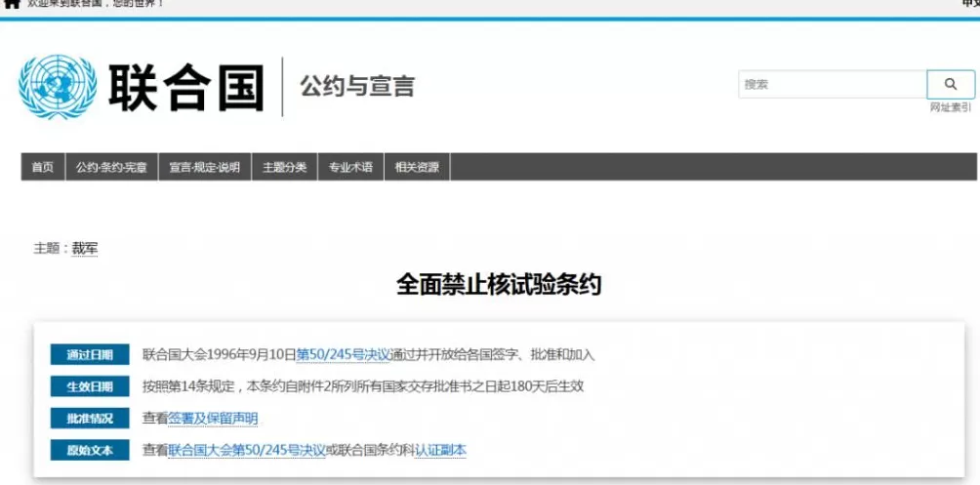Click the 裁军 topic link

click(84, 248)
